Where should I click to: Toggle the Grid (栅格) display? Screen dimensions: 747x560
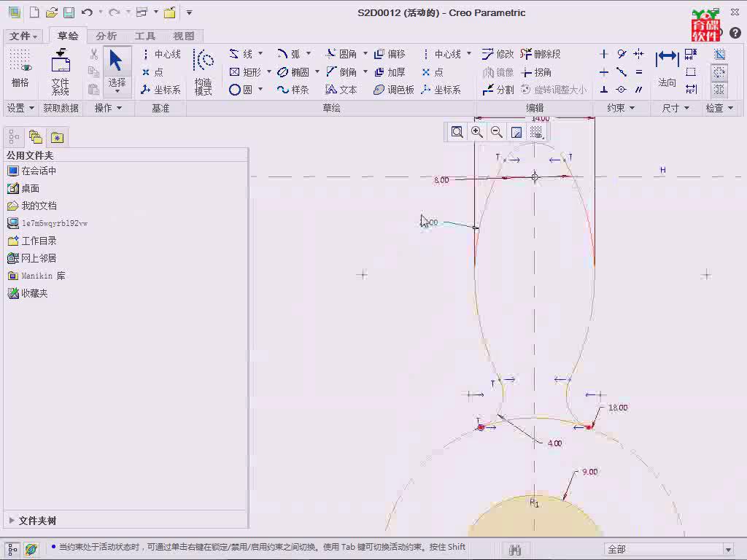pos(20,68)
